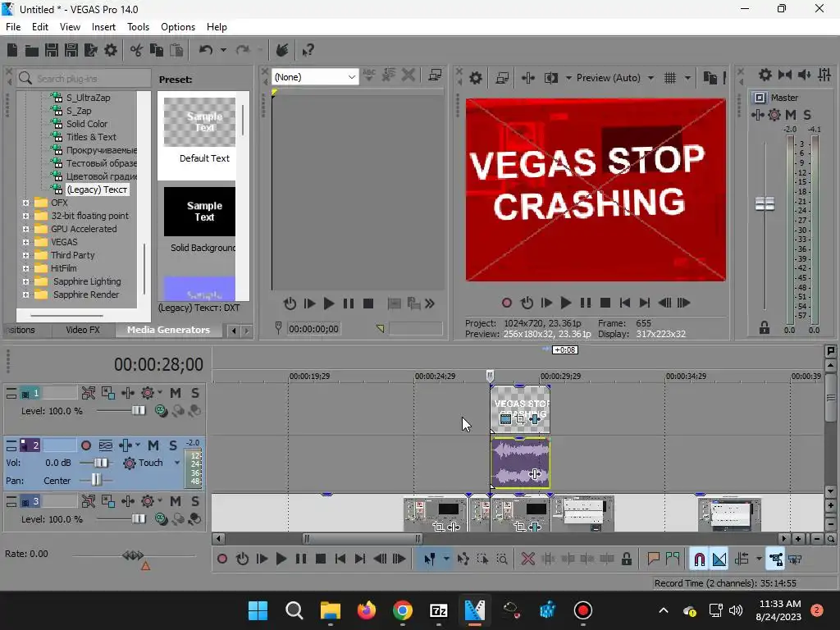Mute the Master bus

click(x=791, y=115)
